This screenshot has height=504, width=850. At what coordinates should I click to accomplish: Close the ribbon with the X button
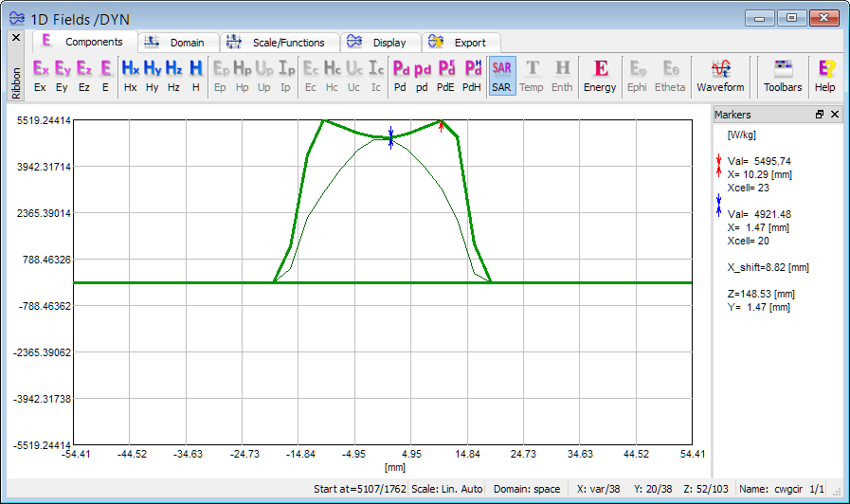pyautogui.click(x=16, y=38)
